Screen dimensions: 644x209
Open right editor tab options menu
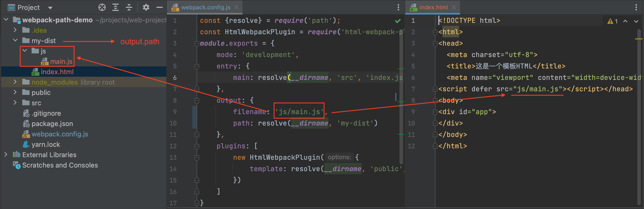point(636,7)
